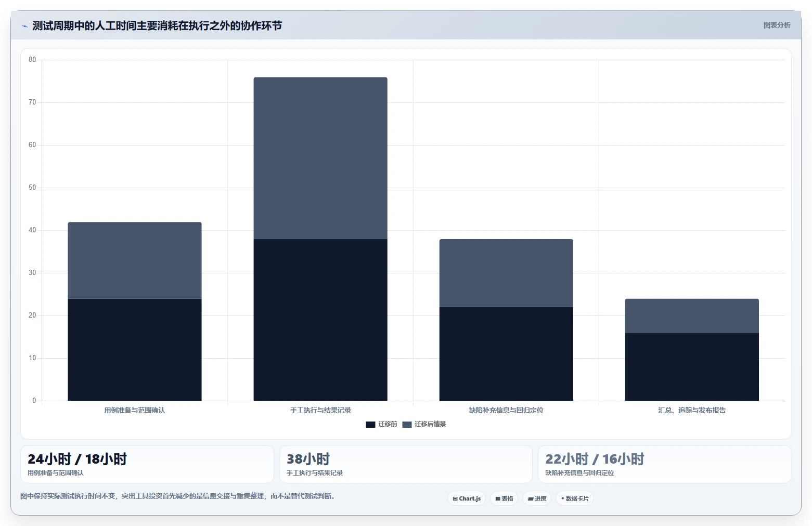Click the 24小时 / 18小时 stat value
This screenshot has width=812, height=526.
click(x=77, y=459)
